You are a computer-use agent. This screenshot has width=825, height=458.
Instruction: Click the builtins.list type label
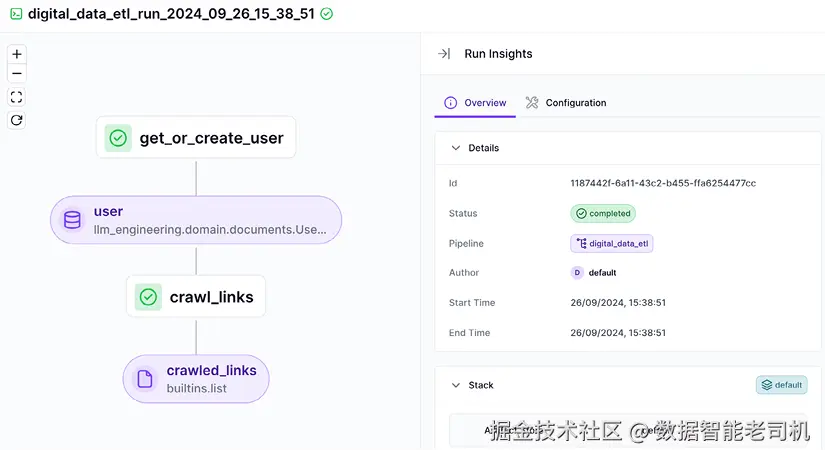tap(197, 389)
